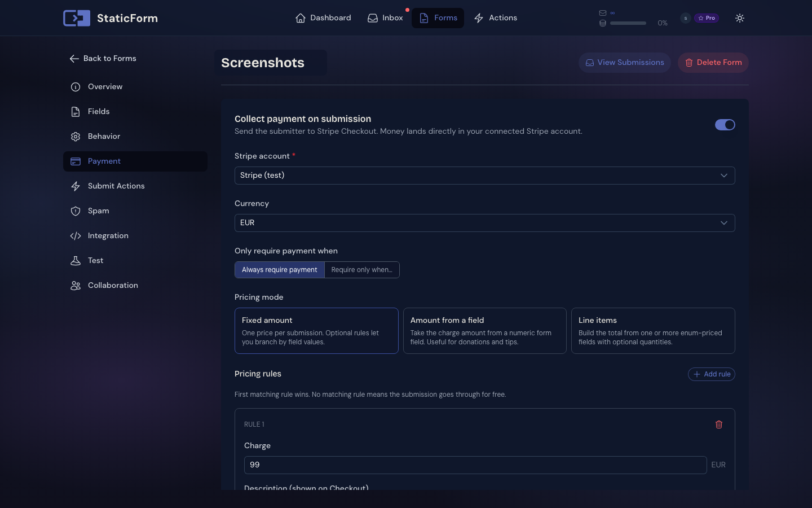Screen dimensions: 812x508
Task: Open the Forms tab
Action: coord(438,18)
